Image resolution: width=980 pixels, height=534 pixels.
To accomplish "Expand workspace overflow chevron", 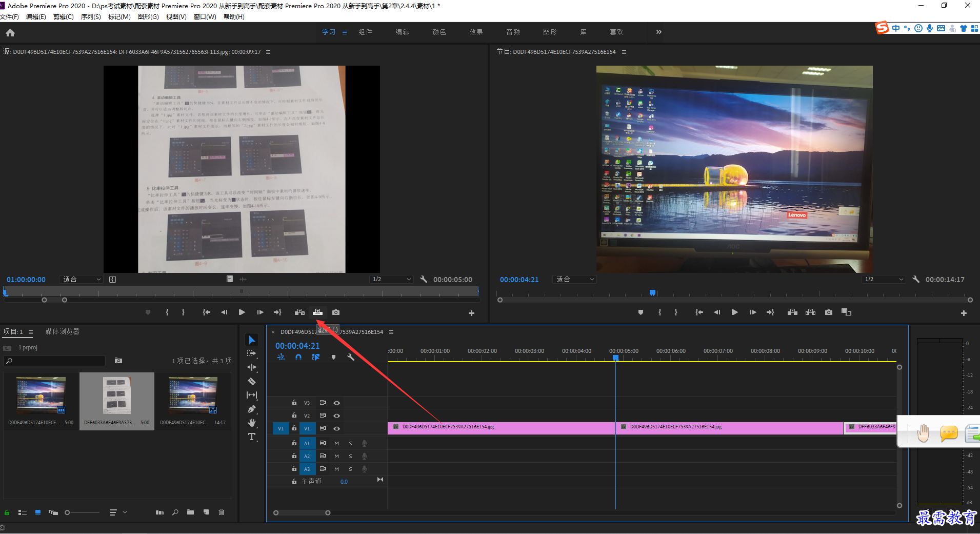I will (x=658, y=32).
